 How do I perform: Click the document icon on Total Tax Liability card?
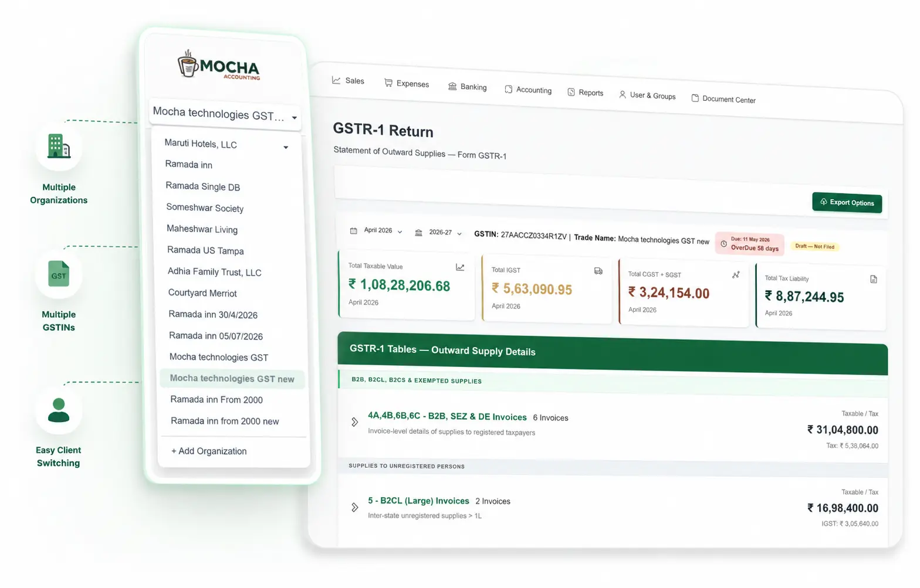pos(874,280)
